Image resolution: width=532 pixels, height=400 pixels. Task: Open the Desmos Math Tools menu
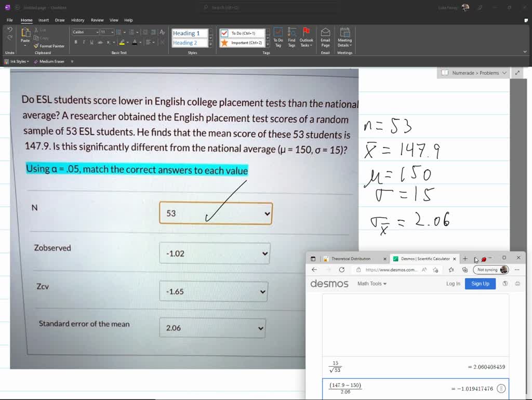pos(372,284)
